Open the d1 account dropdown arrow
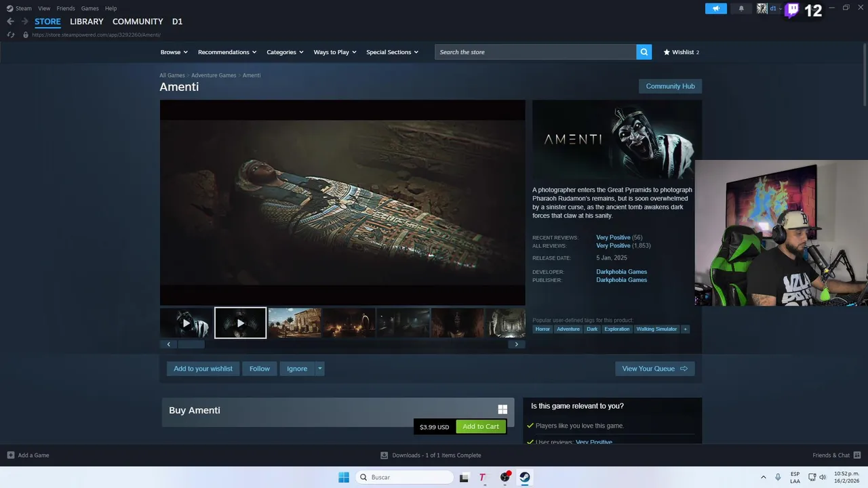Viewport: 868px width, 488px height. coord(781,8)
